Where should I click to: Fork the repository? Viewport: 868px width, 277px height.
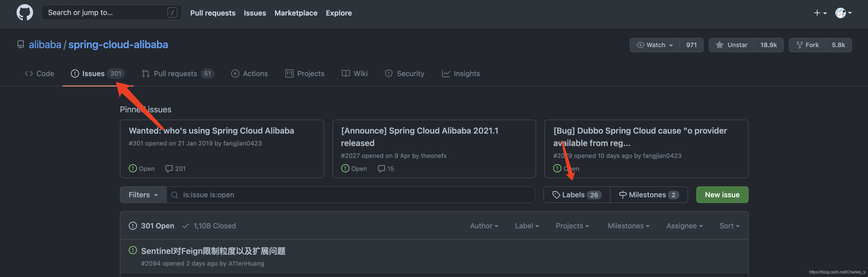pos(807,45)
